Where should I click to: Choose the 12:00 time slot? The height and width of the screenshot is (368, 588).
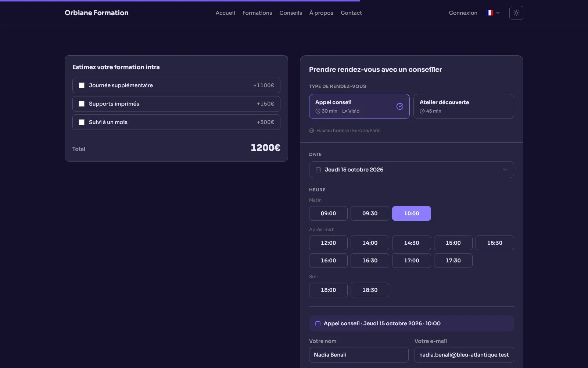[328, 243]
